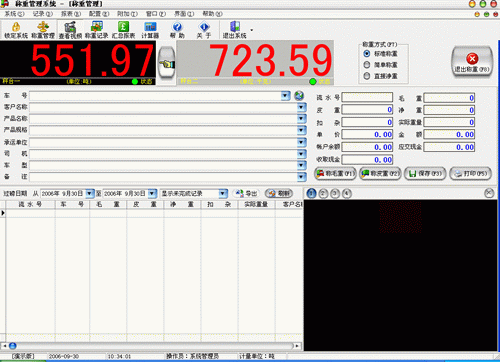The width and height of the screenshot is (500, 362).
Task: Open 称重记录 records toolbar icon
Action: pyautogui.click(x=97, y=27)
